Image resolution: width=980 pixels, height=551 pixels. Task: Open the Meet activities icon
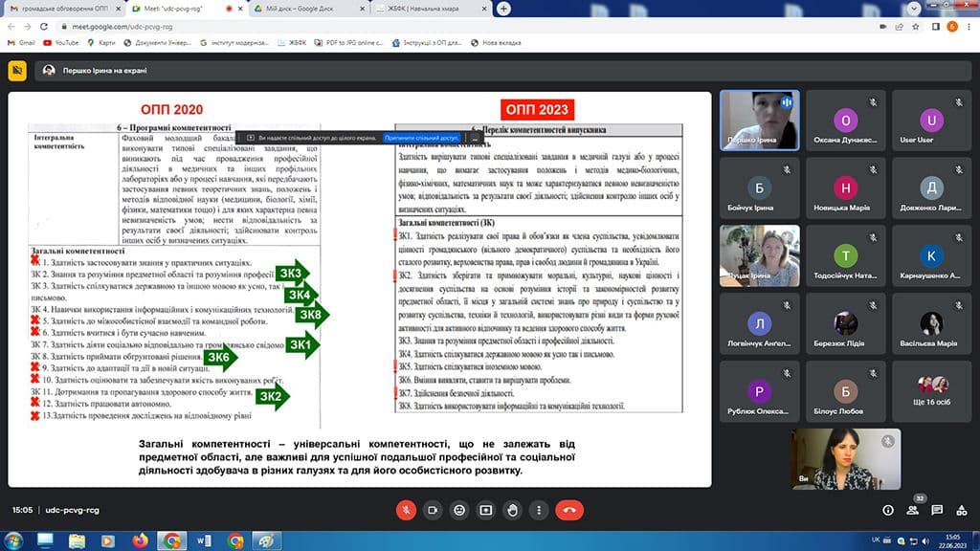click(962, 511)
